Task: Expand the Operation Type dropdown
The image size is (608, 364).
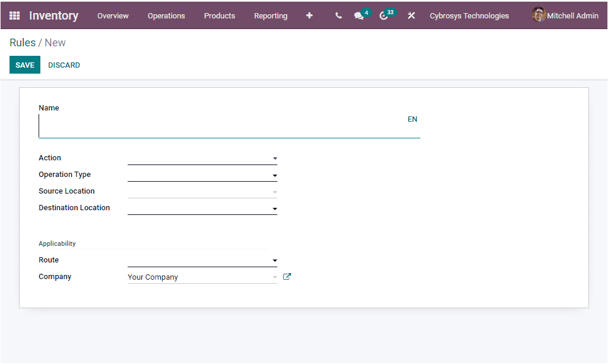Action: tap(202, 175)
